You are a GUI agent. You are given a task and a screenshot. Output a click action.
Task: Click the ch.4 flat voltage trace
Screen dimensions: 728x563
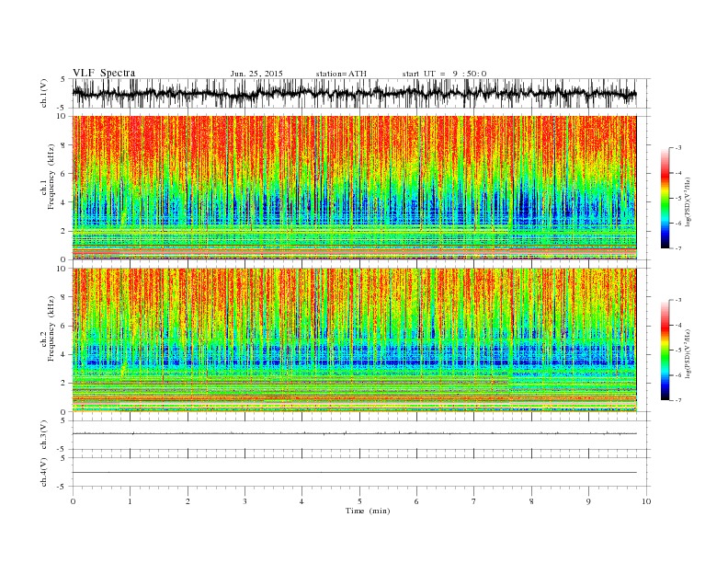(354, 473)
